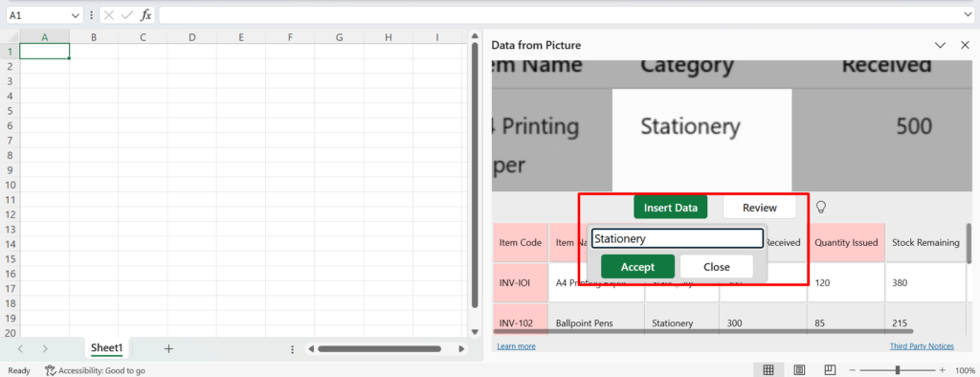Click the Quantity Issued header cell

pyautogui.click(x=846, y=243)
